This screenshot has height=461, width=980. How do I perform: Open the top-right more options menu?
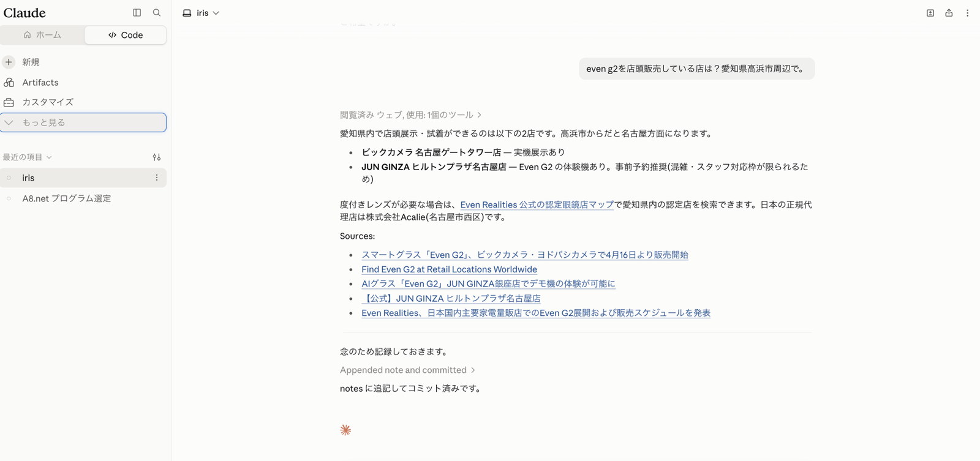[x=968, y=13]
